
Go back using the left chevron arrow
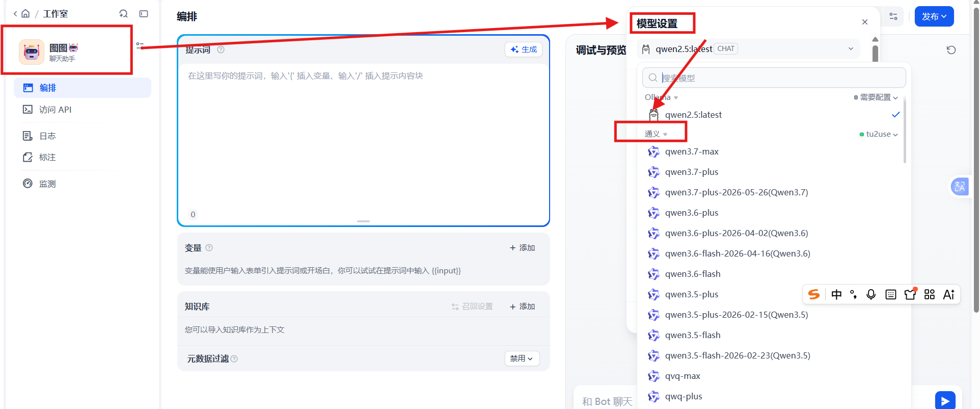pos(15,14)
